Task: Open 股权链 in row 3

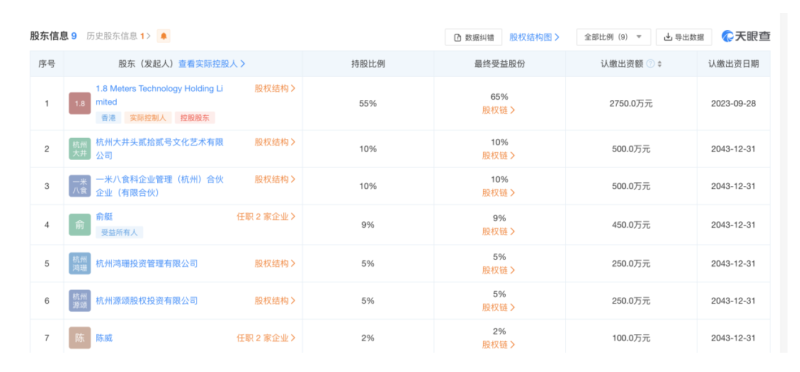Action: (498, 193)
